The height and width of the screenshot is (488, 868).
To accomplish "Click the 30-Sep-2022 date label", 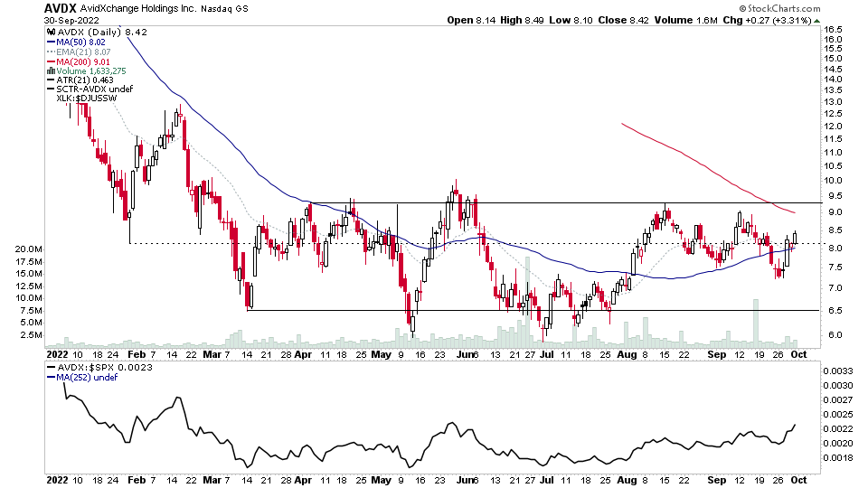I will pyautogui.click(x=71, y=21).
